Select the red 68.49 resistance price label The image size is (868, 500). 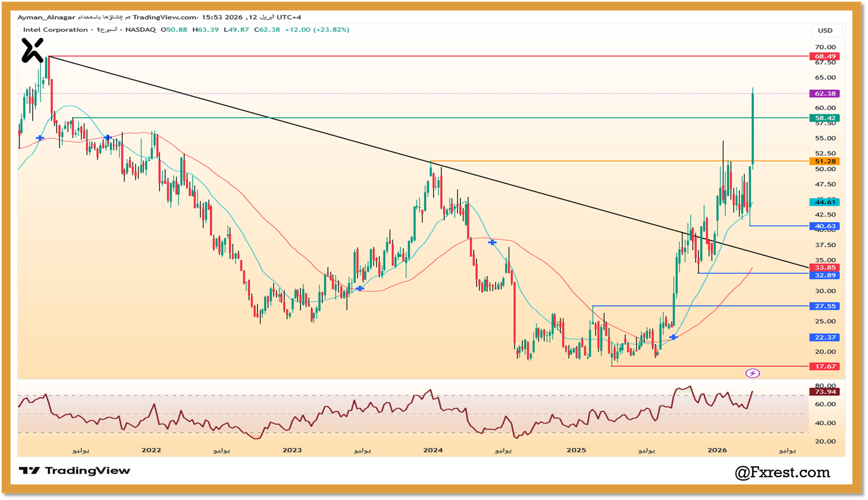825,56
